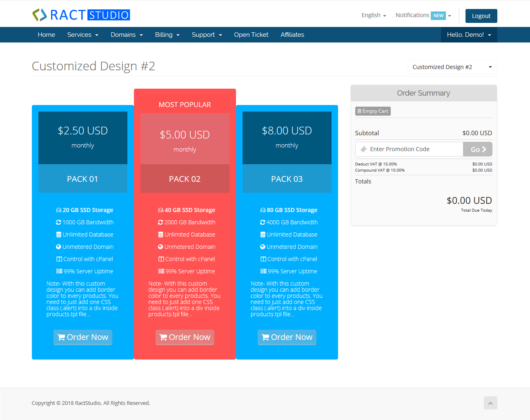Click the Go button for promo code
The width and height of the screenshot is (530, 420).
click(x=477, y=149)
